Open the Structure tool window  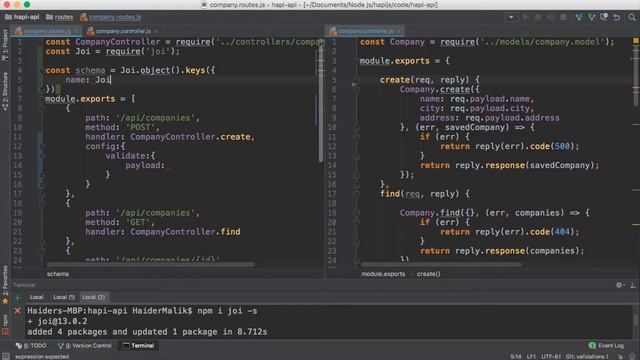[x=5, y=91]
